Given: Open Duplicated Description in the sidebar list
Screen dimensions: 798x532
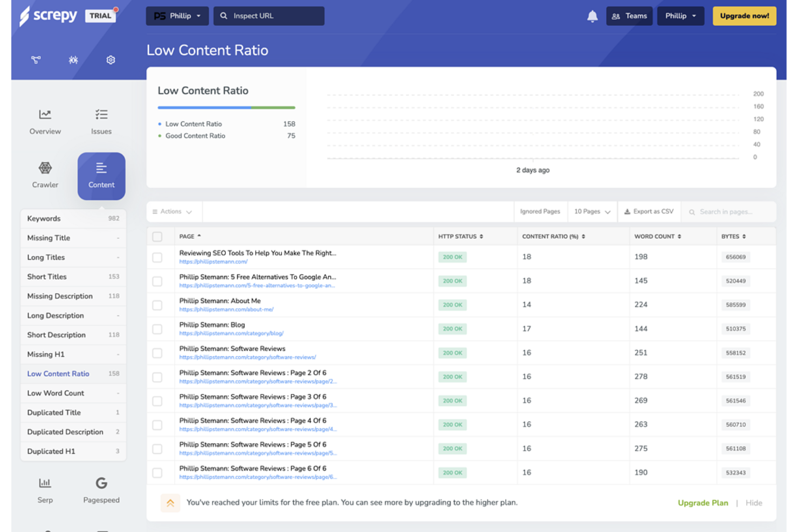Looking at the screenshot, I should tap(73, 432).
